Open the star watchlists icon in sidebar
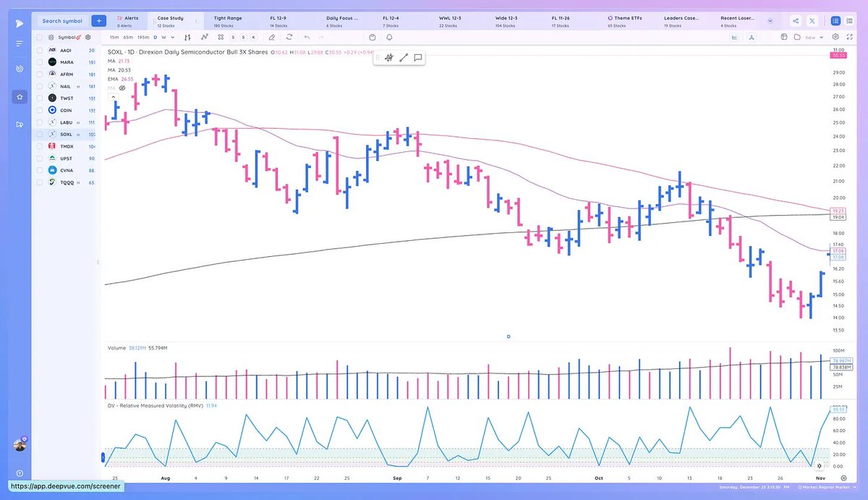The width and height of the screenshot is (868, 500). click(19, 96)
